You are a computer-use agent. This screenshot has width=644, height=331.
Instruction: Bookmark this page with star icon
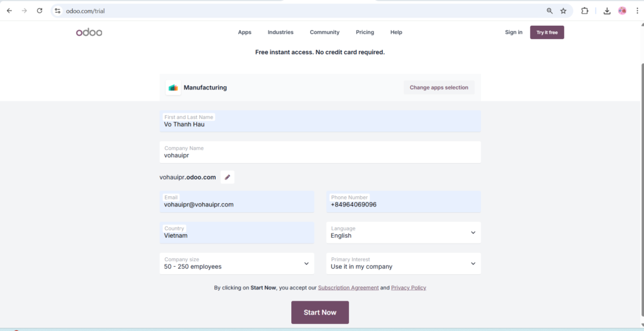tap(563, 11)
